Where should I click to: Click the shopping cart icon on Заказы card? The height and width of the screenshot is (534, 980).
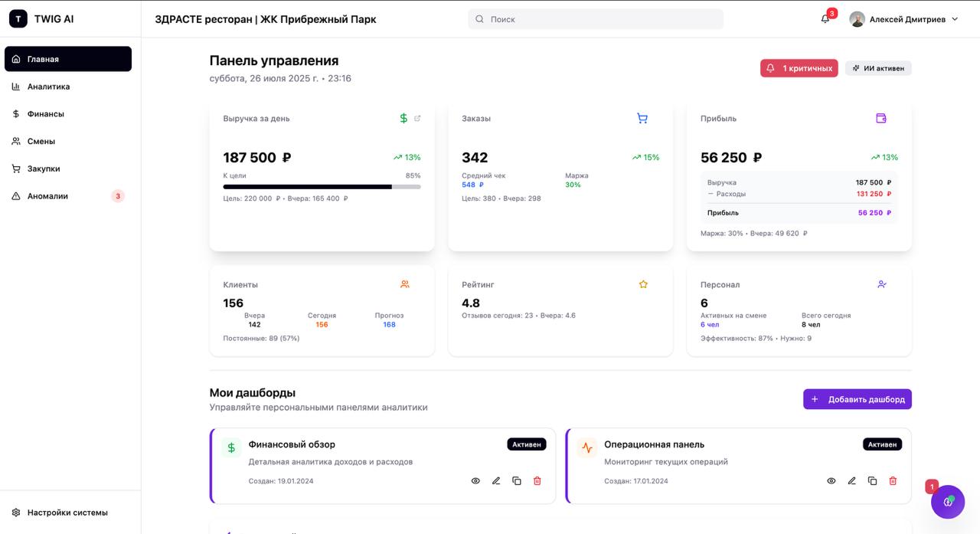tap(642, 117)
